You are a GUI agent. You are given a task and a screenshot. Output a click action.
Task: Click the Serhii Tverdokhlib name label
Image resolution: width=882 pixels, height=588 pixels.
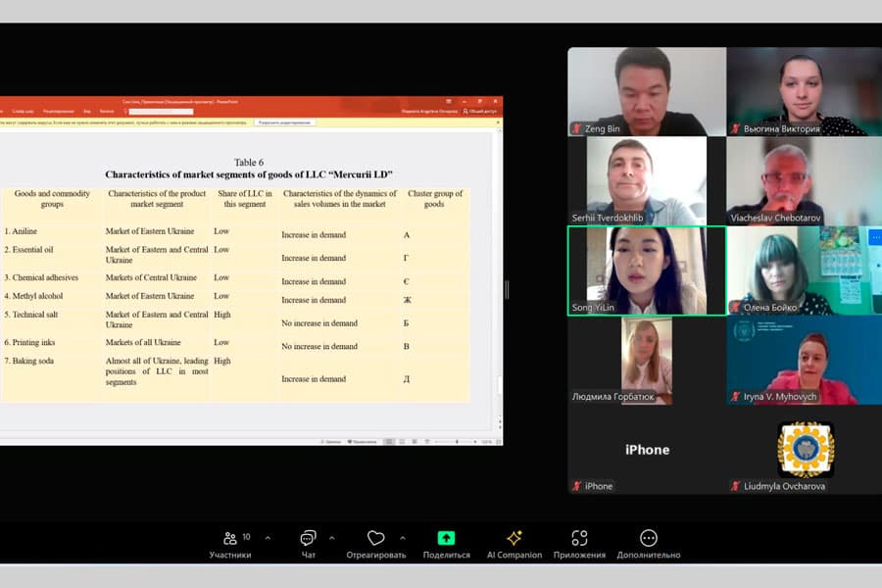tap(608, 218)
